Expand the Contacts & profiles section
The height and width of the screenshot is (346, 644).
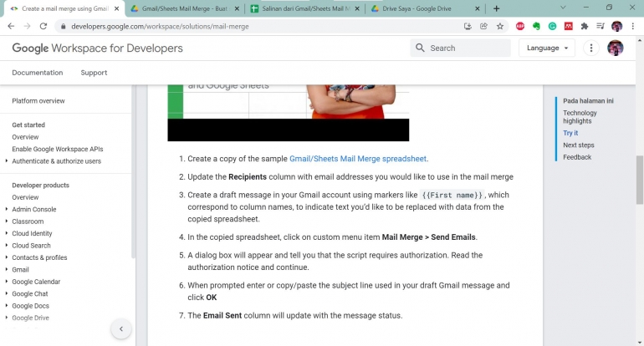click(x=7, y=257)
